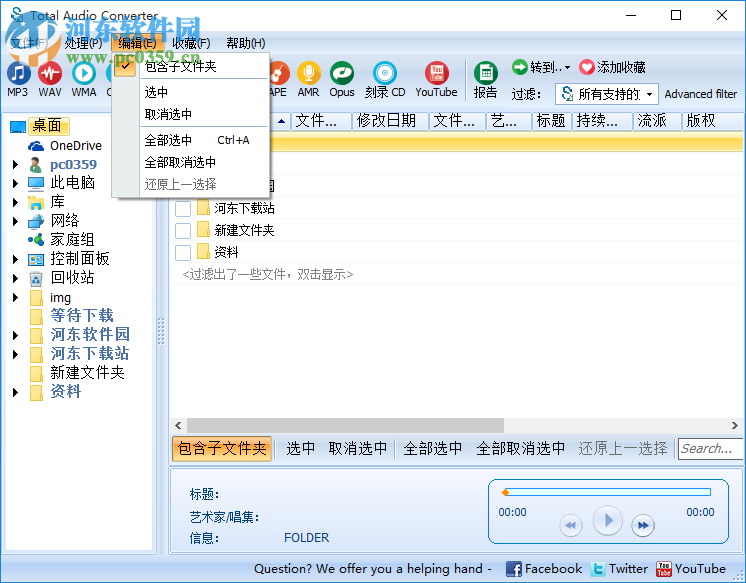The image size is (746, 583).
Task: Click the filtered files notice row
Action: [x=267, y=275]
